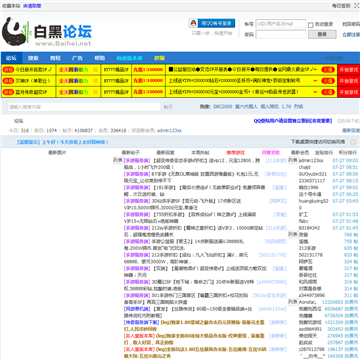Click the register now link
The image size is (360, 360).
pos(351,34)
